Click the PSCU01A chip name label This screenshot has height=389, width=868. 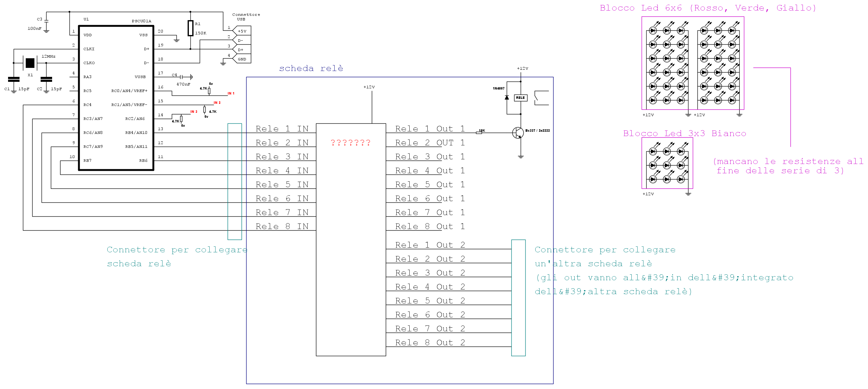point(141,21)
